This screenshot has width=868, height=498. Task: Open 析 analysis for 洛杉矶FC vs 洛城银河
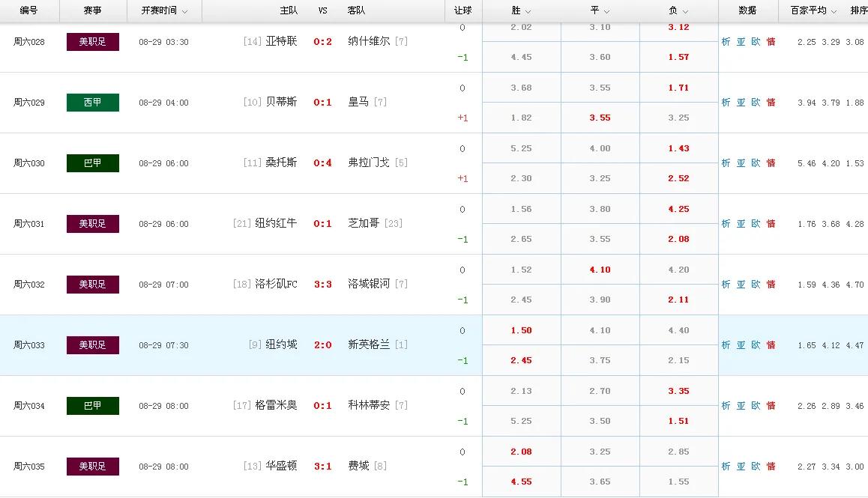725,284
